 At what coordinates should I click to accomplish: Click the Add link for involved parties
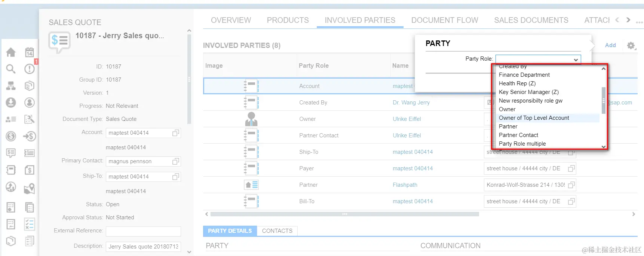(x=610, y=45)
